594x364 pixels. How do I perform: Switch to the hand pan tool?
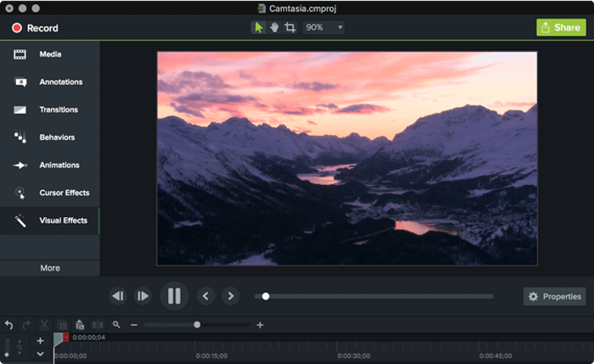point(274,27)
